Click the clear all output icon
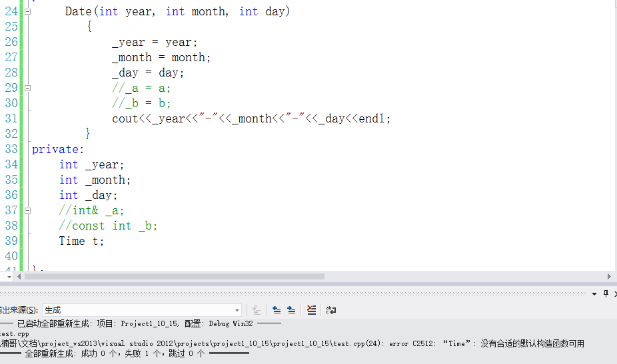Screen dimensions: 617x364 tap(311, 310)
